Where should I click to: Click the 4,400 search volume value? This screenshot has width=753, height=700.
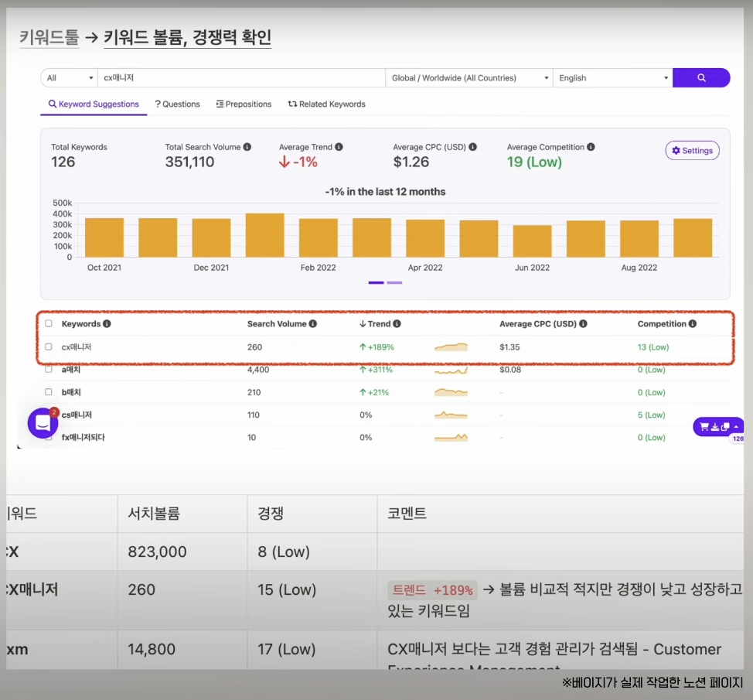tap(258, 370)
